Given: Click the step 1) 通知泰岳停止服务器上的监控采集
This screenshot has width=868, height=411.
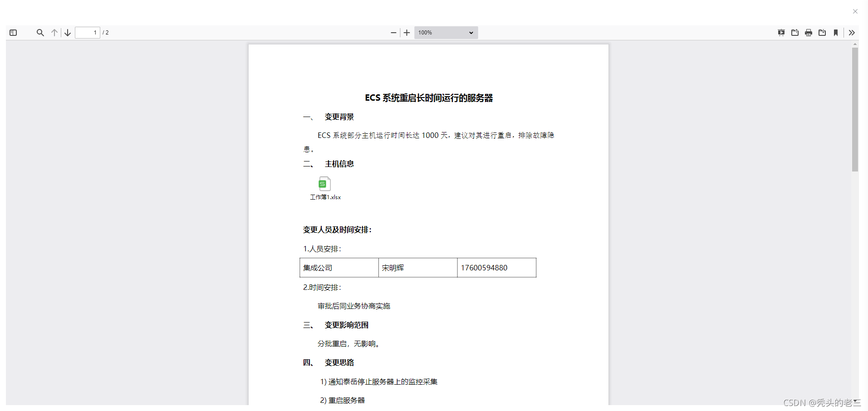Looking at the screenshot, I should tap(379, 382).
